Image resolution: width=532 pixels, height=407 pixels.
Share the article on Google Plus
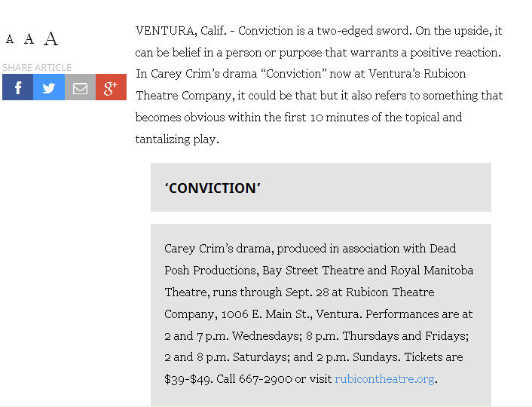coord(111,87)
